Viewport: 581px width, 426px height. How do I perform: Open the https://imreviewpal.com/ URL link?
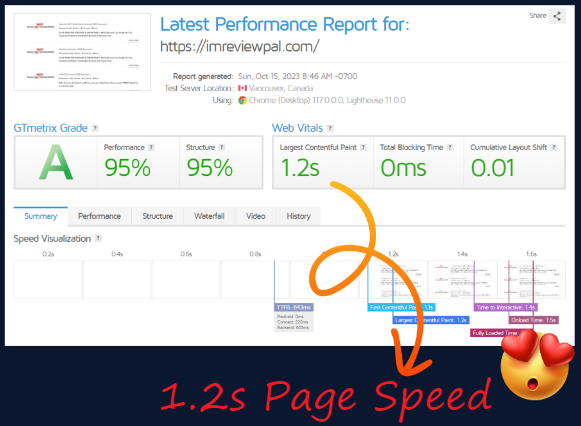point(239,47)
